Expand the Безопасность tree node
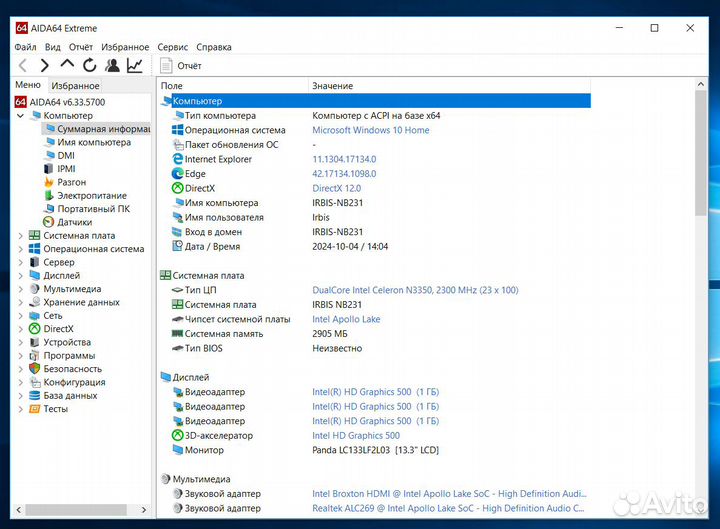Screen dimensions: 720x529 [x=20, y=369]
